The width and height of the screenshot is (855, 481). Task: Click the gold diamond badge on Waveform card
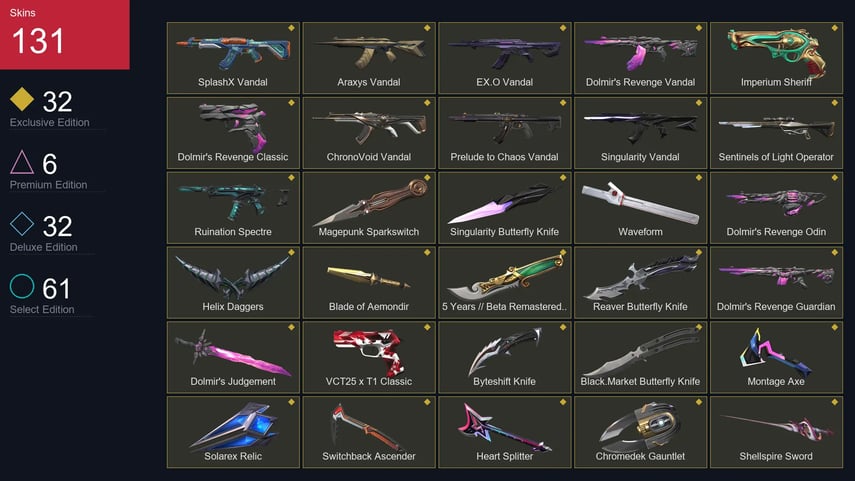tap(699, 177)
